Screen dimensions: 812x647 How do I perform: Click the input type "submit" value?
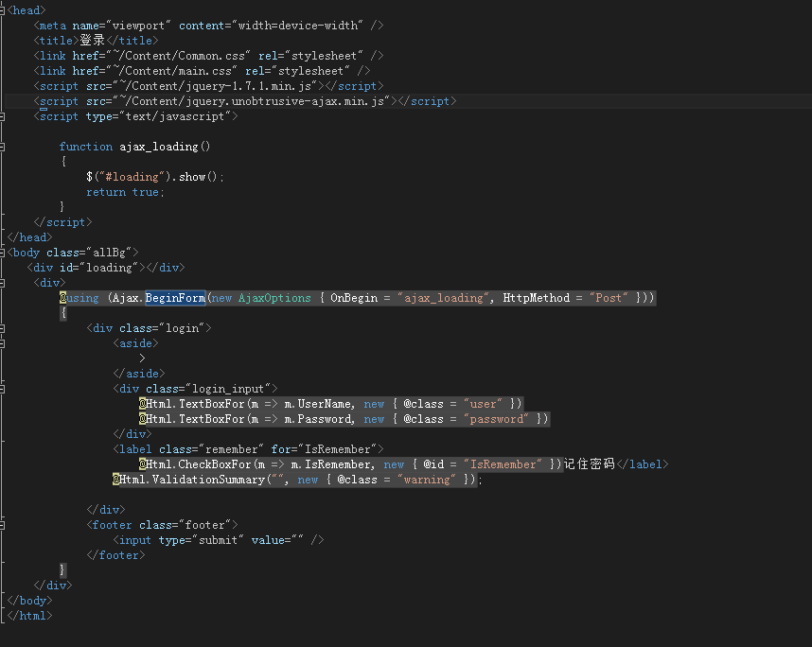(218, 540)
